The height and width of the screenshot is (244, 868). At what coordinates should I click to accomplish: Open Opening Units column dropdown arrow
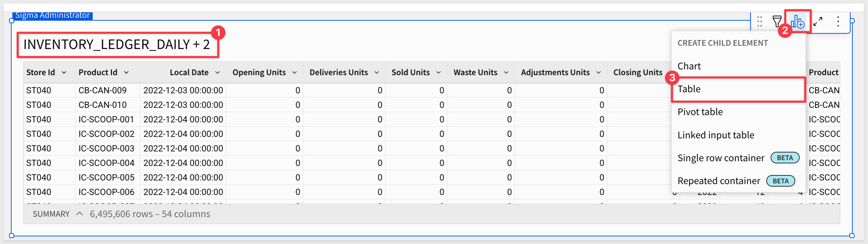(294, 73)
